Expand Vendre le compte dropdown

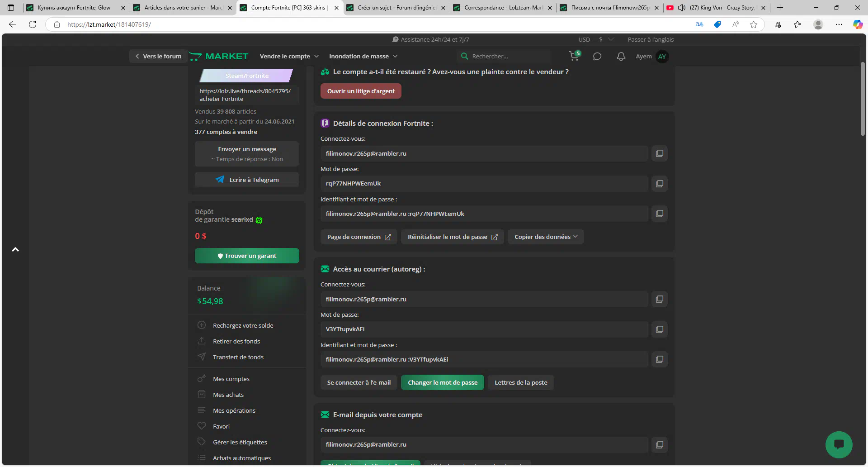click(289, 56)
